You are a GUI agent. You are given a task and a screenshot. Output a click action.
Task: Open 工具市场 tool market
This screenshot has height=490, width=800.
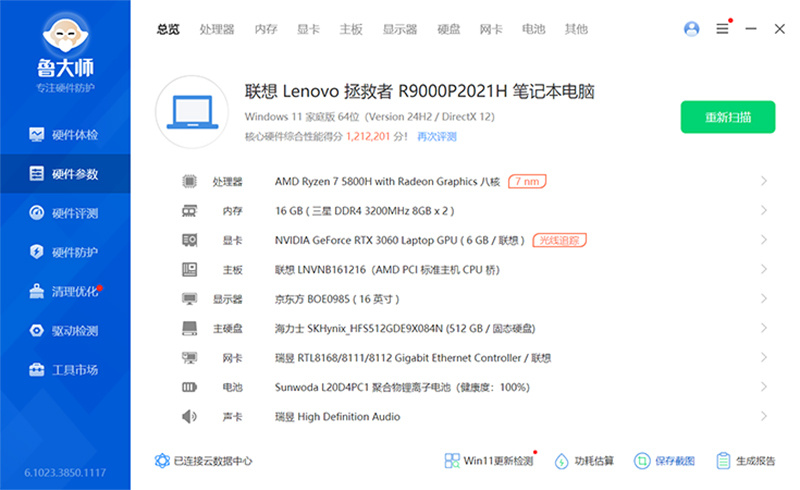(x=65, y=370)
